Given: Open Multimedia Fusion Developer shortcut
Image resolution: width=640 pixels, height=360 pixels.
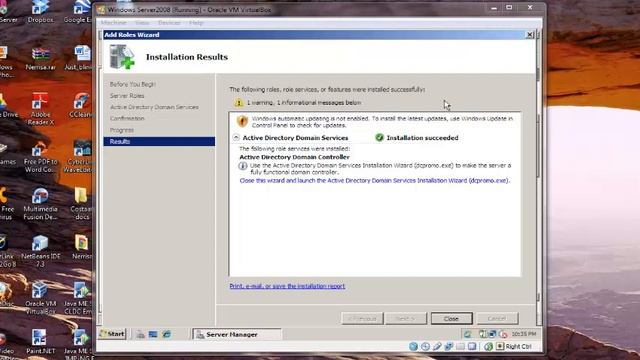Looking at the screenshot, I should [40, 204].
